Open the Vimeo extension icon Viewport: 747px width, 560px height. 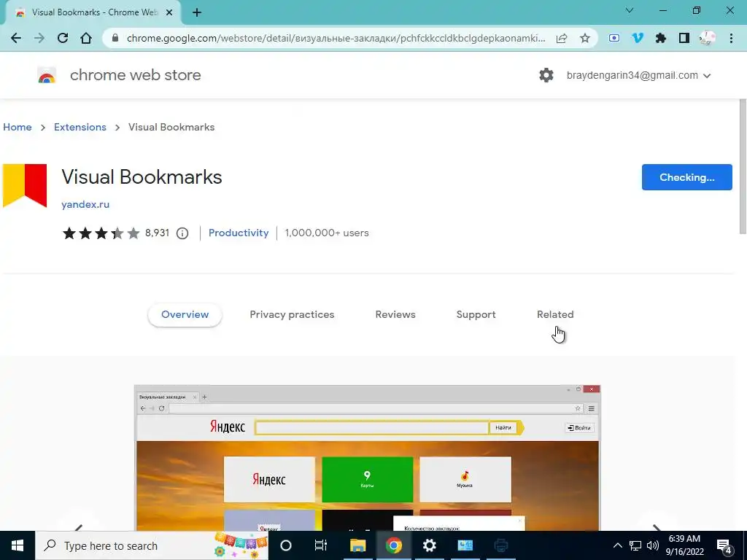click(638, 38)
